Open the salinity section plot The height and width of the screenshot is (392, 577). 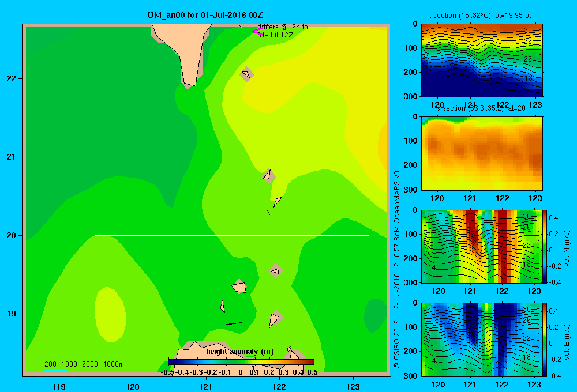[x=482, y=153]
